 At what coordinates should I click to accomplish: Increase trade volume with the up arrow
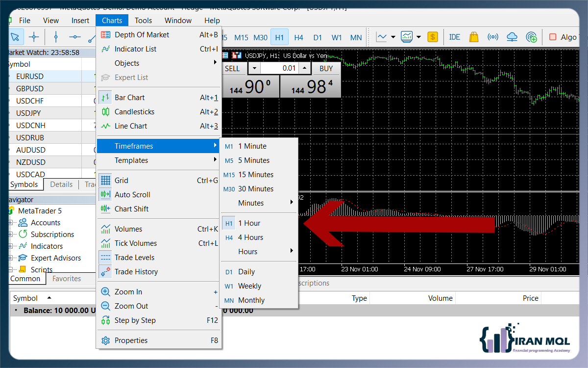click(x=304, y=69)
